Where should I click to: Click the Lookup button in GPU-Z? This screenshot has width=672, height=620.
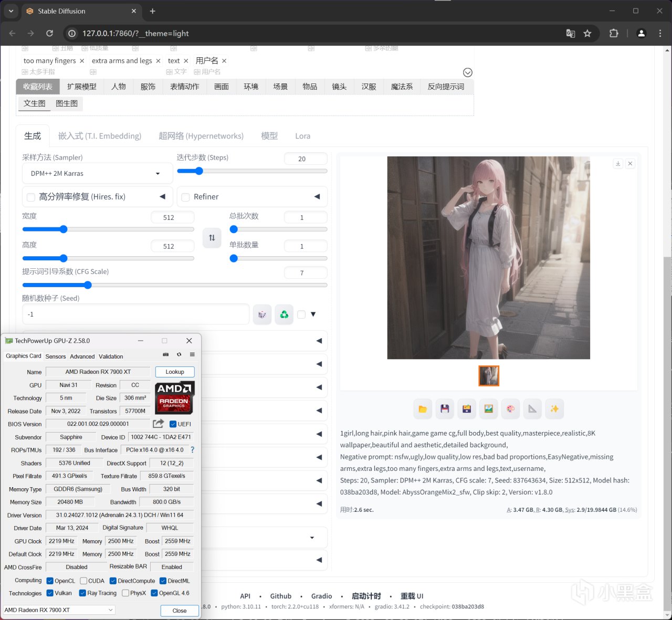click(175, 372)
